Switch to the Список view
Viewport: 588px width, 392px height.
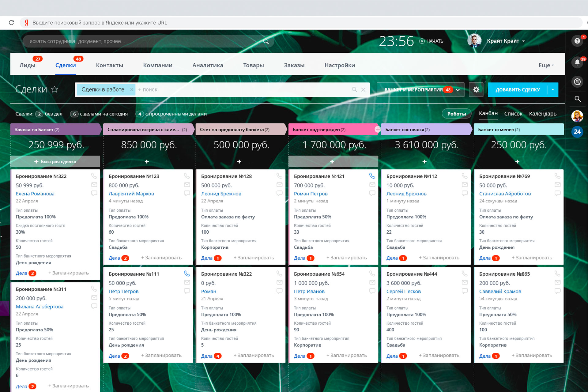pos(513,114)
